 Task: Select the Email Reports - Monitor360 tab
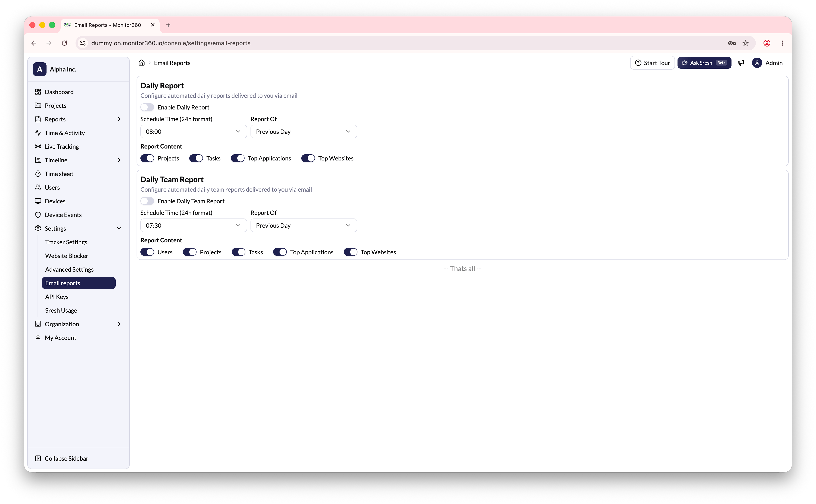pyautogui.click(x=107, y=25)
